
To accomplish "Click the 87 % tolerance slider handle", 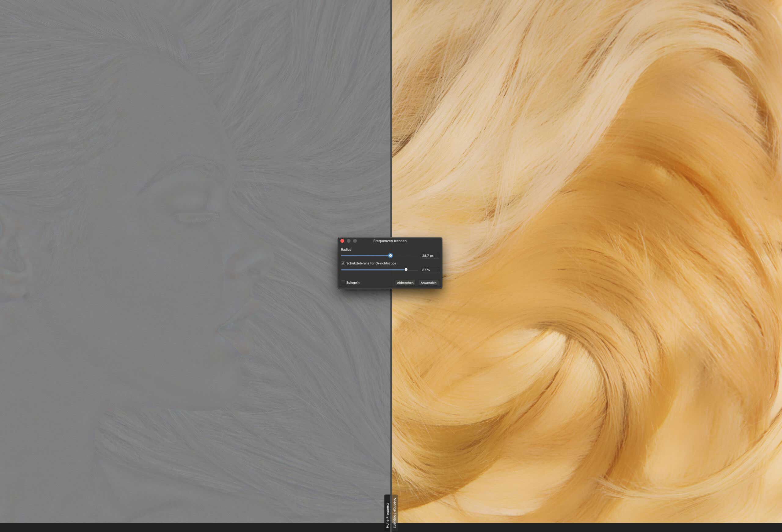I will click(x=406, y=270).
